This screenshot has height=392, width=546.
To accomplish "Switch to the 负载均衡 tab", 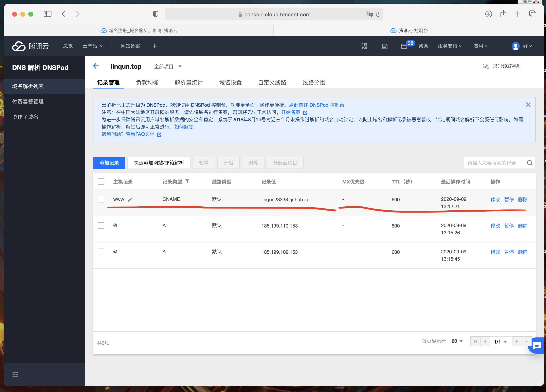I will pyautogui.click(x=147, y=82).
